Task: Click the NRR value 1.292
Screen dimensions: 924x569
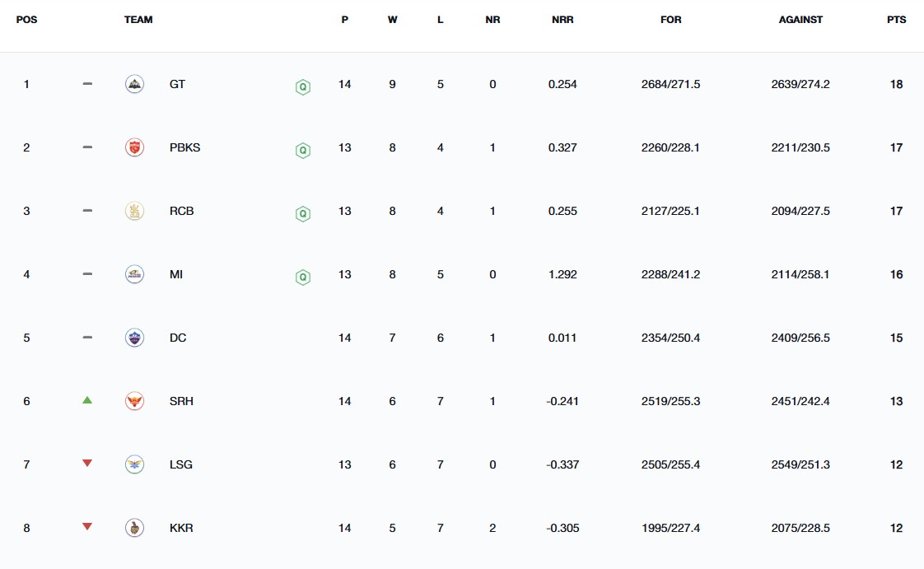Action: [562, 274]
